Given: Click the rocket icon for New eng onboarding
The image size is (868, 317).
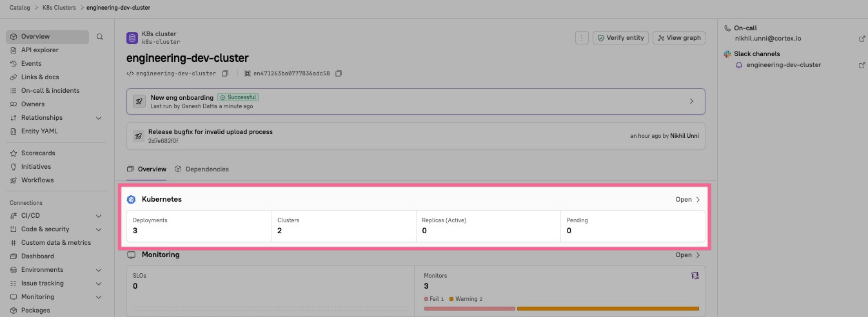Looking at the screenshot, I should coord(138,101).
